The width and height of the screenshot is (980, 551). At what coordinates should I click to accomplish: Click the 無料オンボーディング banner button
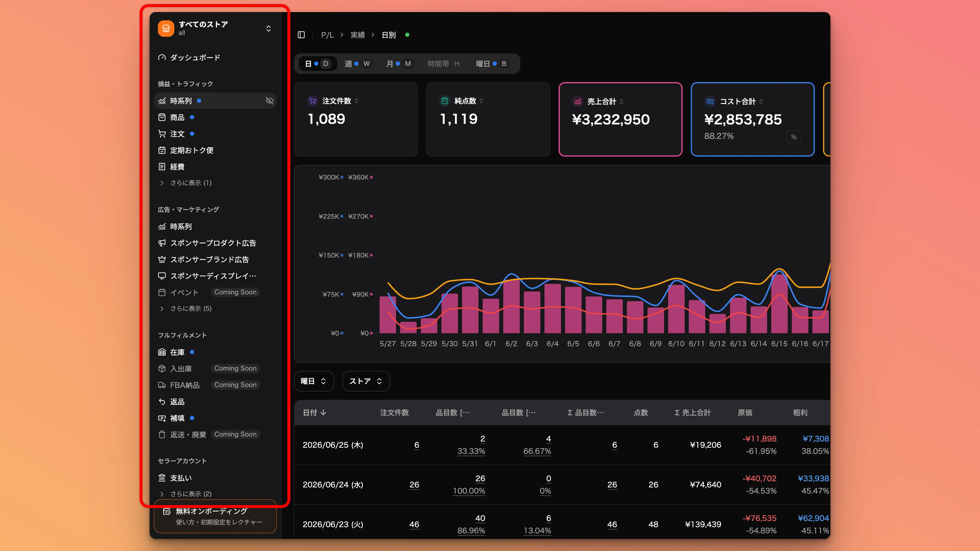pyautogui.click(x=215, y=516)
